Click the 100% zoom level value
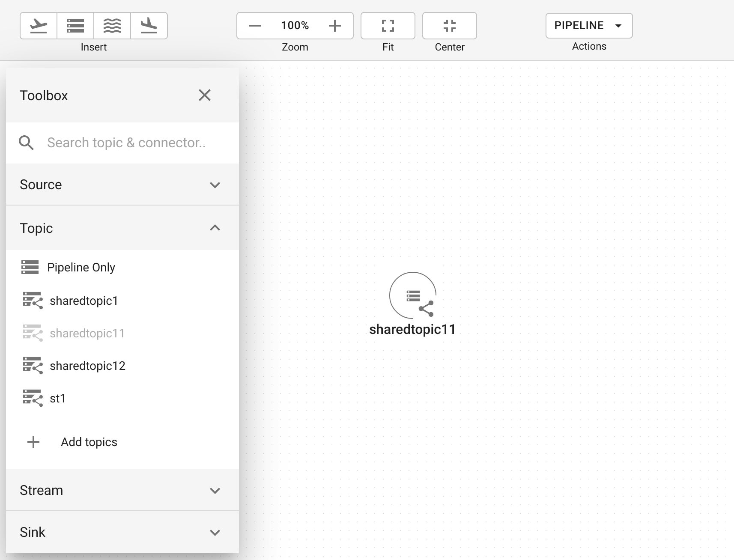Viewport: 734px width, 560px height. click(x=295, y=25)
